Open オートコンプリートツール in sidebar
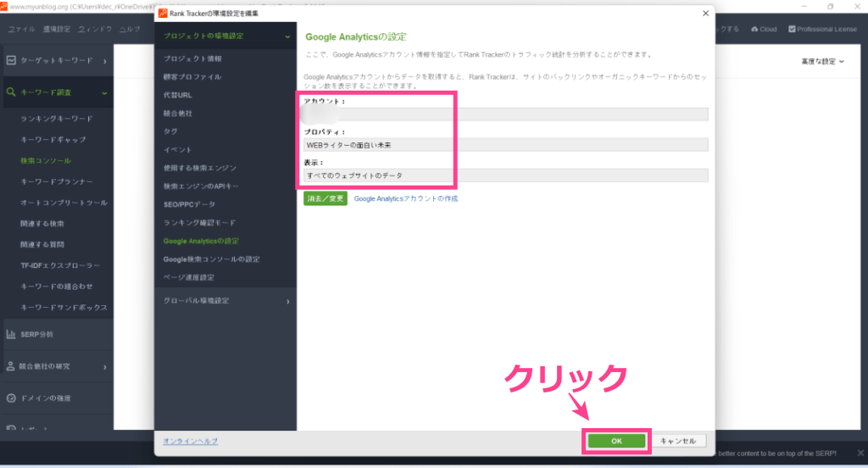This screenshot has height=468, width=868. [64, 203]
